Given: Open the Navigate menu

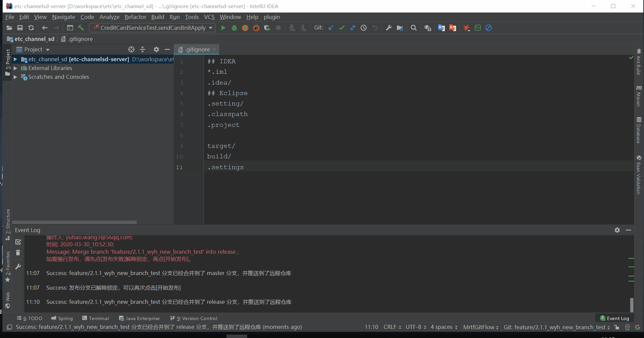Looking at the screenshot, I should pyautogui.click(x=64, y=17).
